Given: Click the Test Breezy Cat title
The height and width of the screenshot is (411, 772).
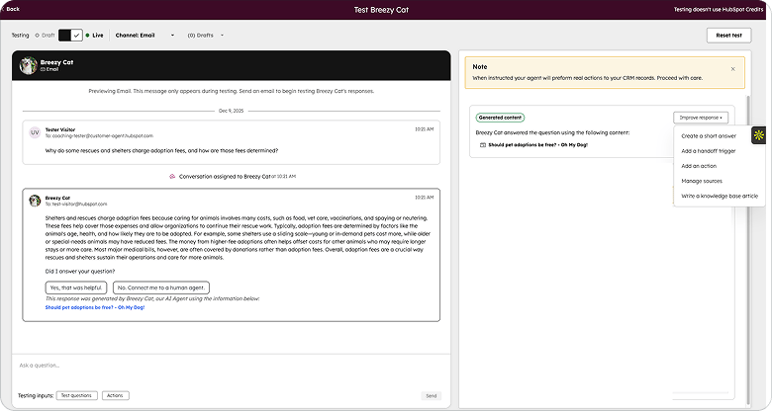Looking at the screenshot, I should pos(381,10).
